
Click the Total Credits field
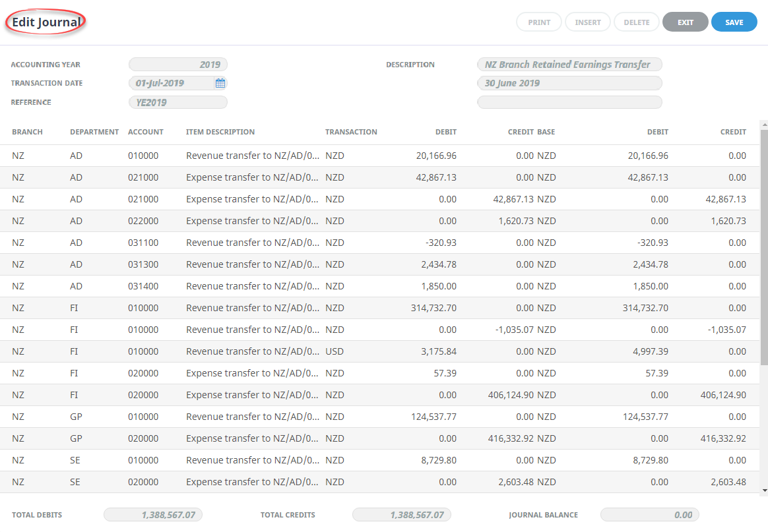point(402,515)
